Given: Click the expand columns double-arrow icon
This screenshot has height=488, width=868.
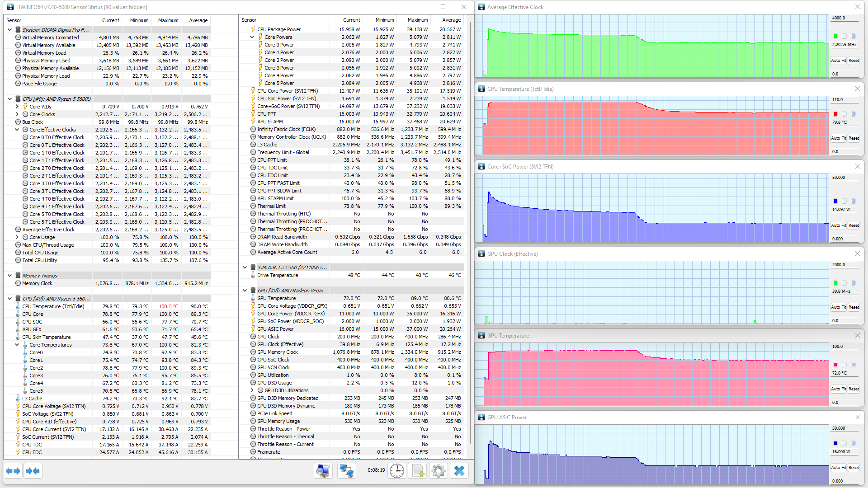Looking at the screenshot, I should 13,471.
